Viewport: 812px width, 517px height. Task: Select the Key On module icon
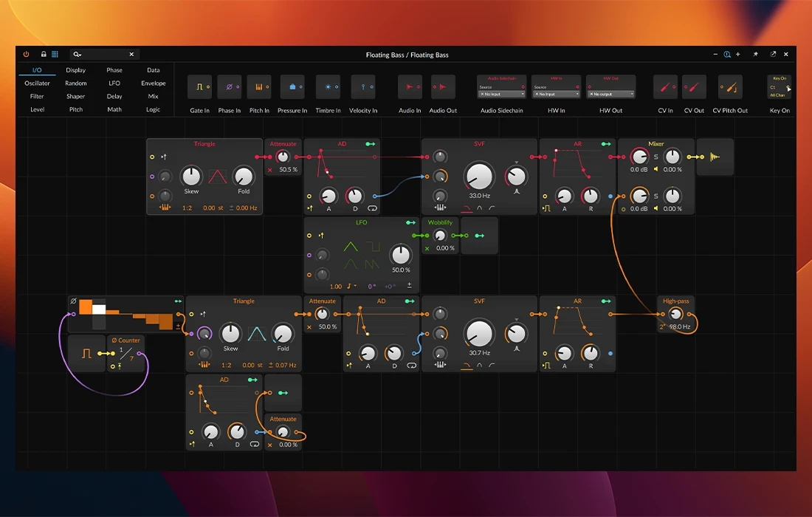(779, 86)
